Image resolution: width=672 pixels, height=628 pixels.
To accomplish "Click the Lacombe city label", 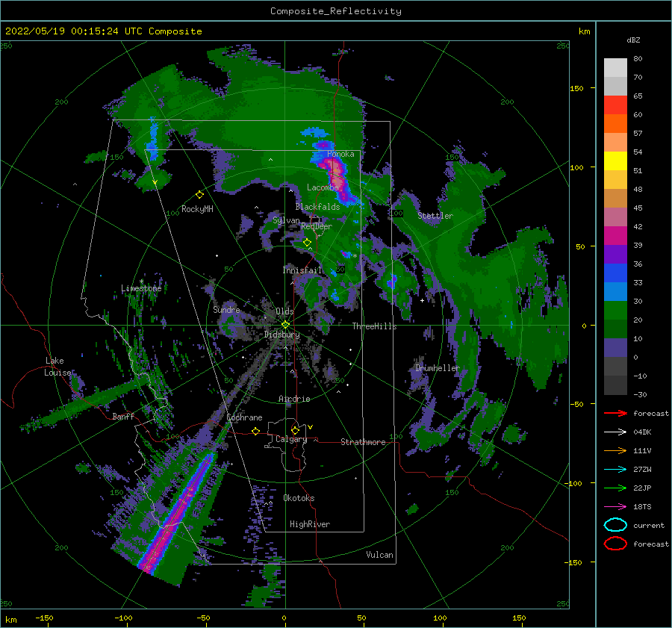I will click(323, 187).
